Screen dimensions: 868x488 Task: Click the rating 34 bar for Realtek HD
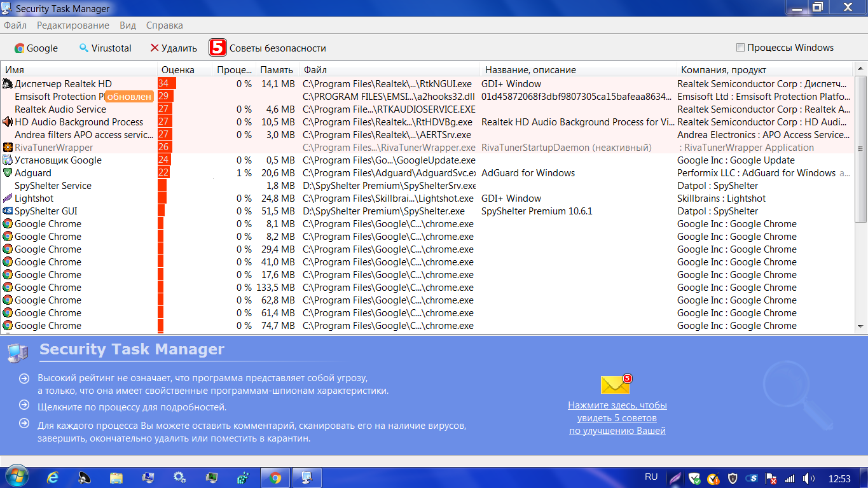click(167, 84)
